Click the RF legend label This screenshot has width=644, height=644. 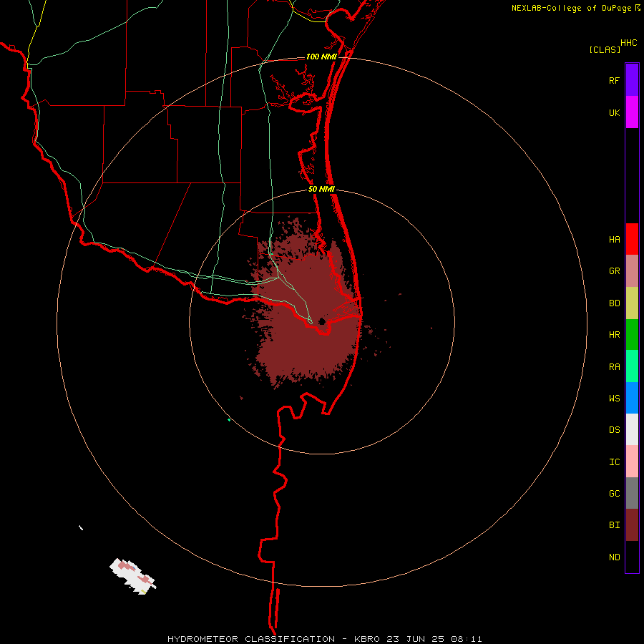point(614,81)
